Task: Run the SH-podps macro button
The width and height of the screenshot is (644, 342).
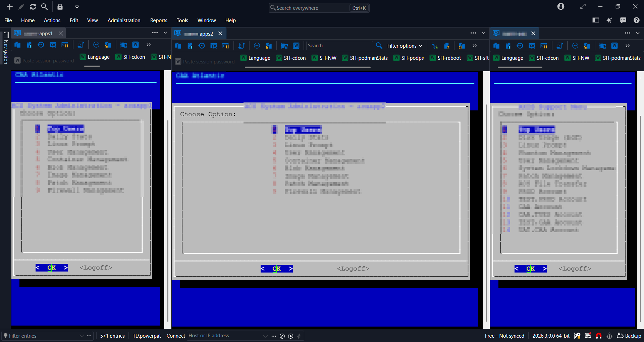Action: coord(409,58)
